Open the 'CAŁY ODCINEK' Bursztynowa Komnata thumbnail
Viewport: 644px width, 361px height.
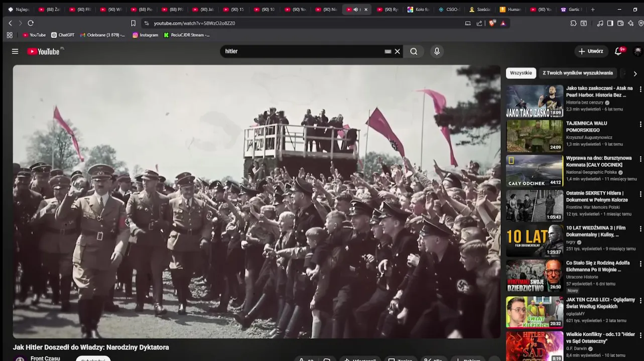(x=535, y=171)
